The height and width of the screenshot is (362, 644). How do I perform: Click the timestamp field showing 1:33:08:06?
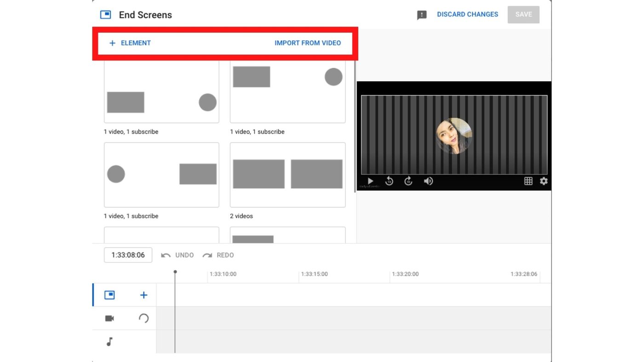point(128,255)
